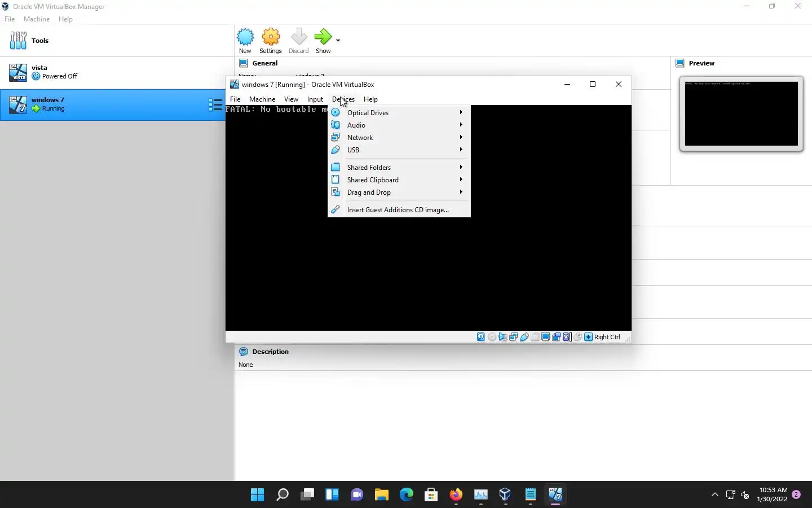Close the open Devices menu via its title
Viewport: 812px width, 508px height.
(x=343, y=99)
